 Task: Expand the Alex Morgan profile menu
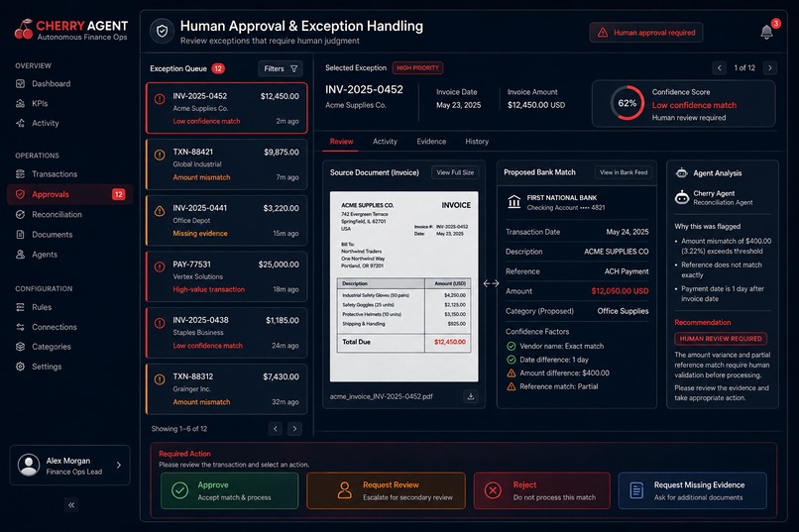(x=119, y=465)
